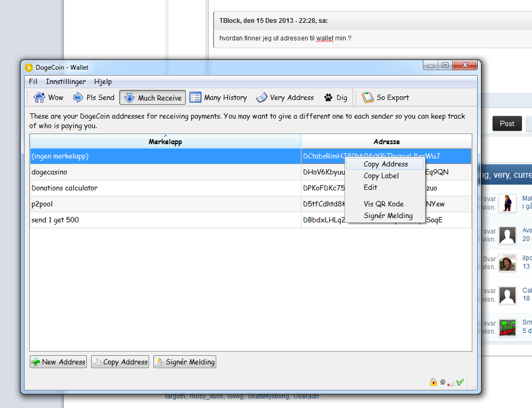Go to the Wow home tab
This screenshot has height=408, width=532.
point(48,97)
